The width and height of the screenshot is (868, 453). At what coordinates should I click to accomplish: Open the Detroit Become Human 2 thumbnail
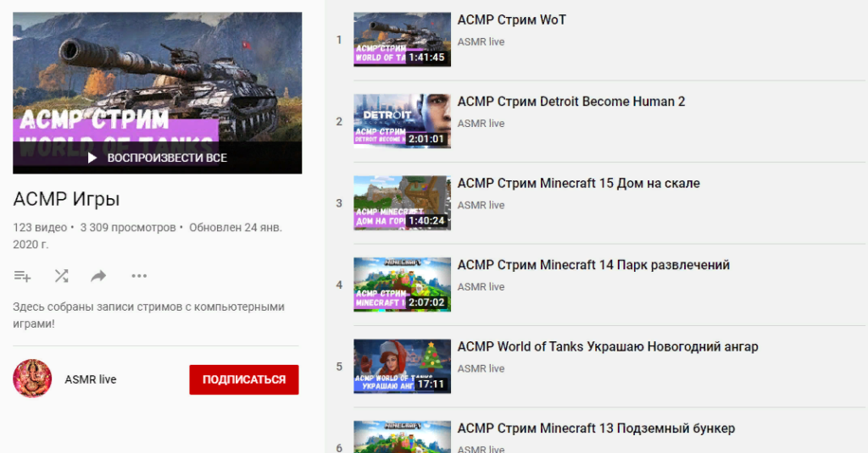(x=402, y=121)
